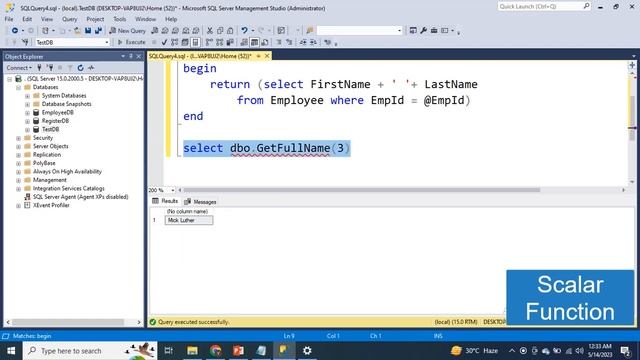
Task: Open the File menu
Action: pyautogui.click(x=9, y=19)
